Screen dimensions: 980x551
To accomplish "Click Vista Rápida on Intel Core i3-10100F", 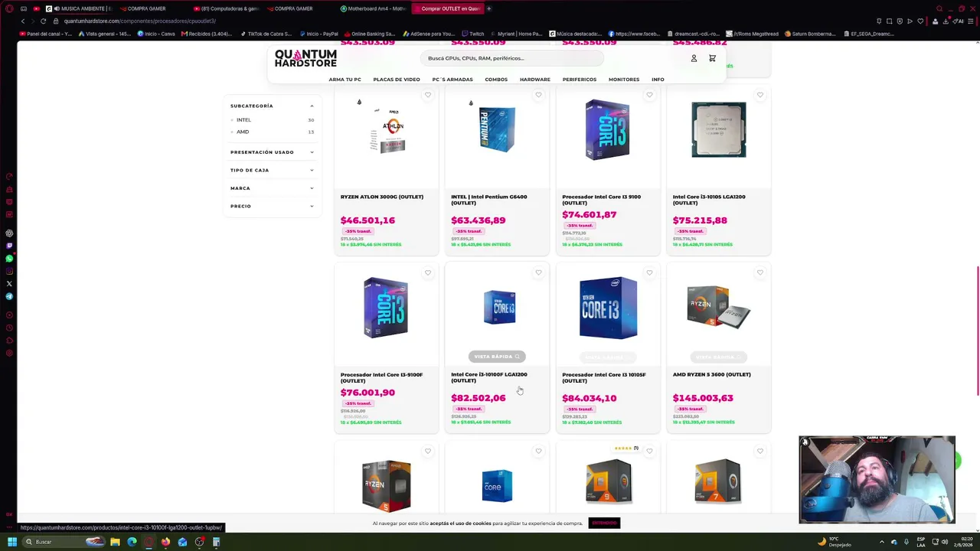I will click(497, 357).
